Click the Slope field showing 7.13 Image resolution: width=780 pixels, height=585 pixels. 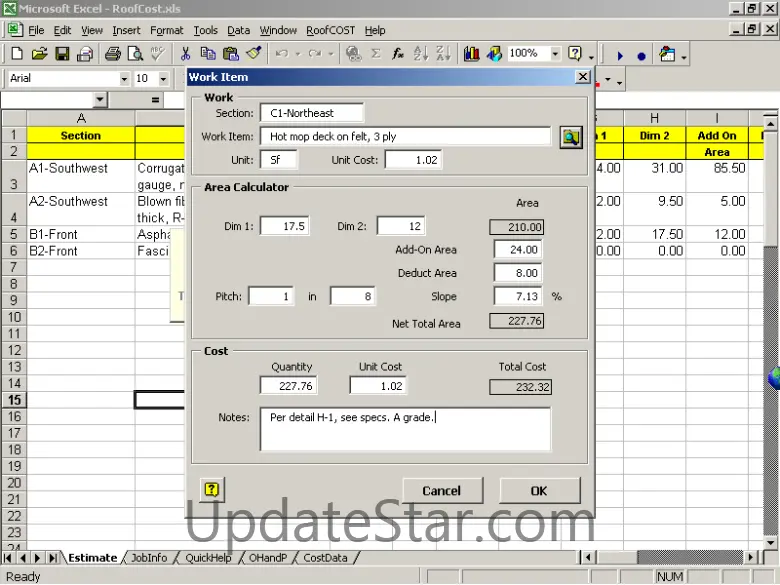(517, 296)
